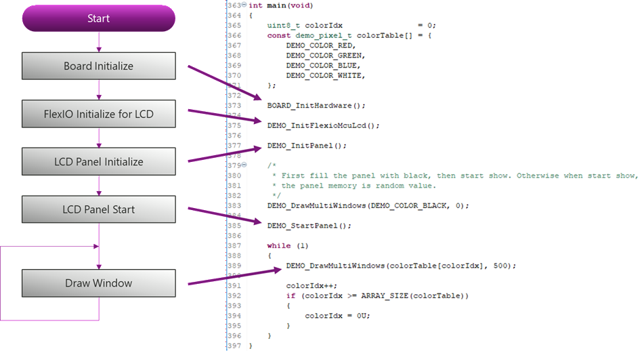
Task: Click line number 387
Action: click(234, 246)
